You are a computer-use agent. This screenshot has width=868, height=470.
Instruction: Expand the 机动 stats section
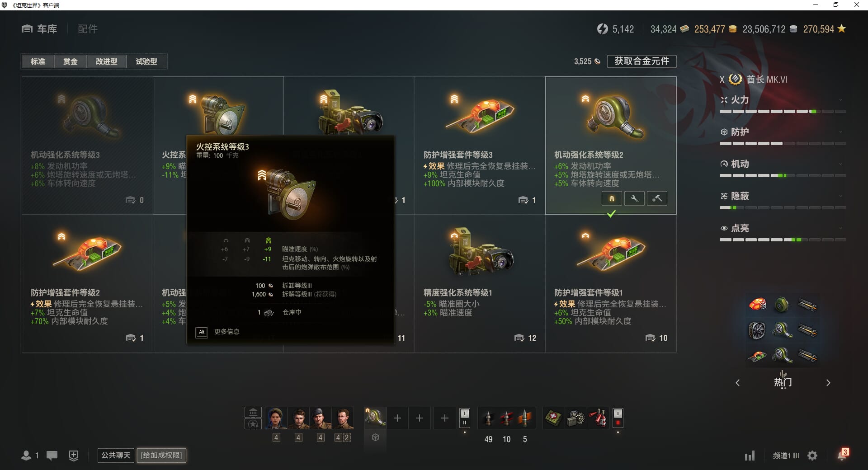[x=783, y=164]
